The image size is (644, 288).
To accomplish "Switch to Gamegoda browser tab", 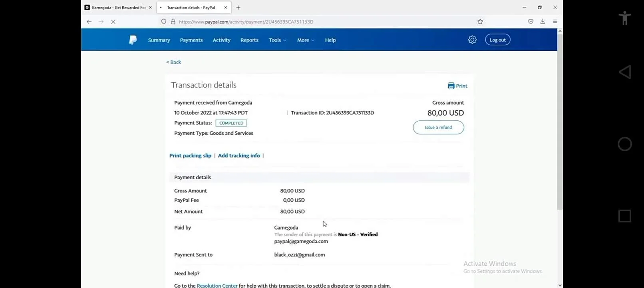I will point(119,8).
